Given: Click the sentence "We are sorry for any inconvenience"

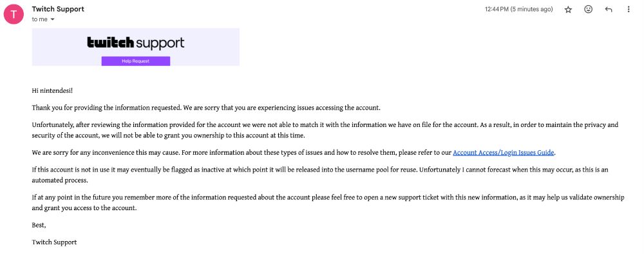Looking at the screenshot, I should coord(105,153).
